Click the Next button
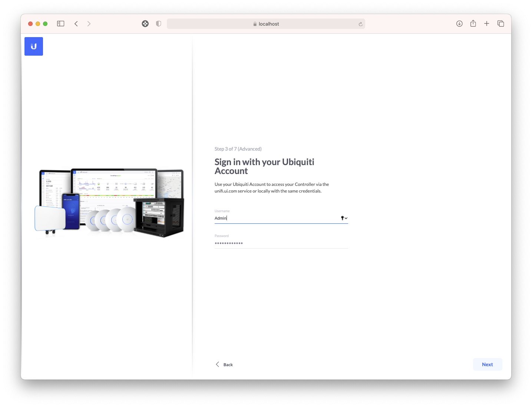Image resolution: width=532 pixels, height=407 pixels. coord(488,364)
